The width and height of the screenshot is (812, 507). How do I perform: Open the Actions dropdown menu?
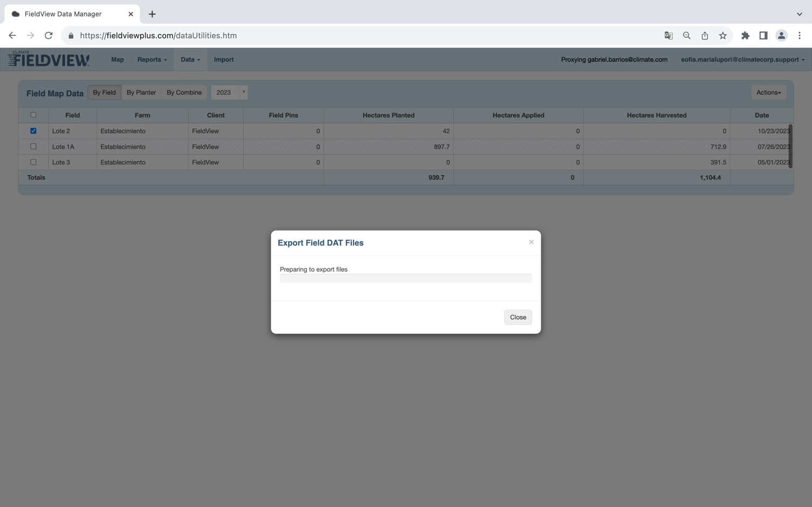pos(768,92)
